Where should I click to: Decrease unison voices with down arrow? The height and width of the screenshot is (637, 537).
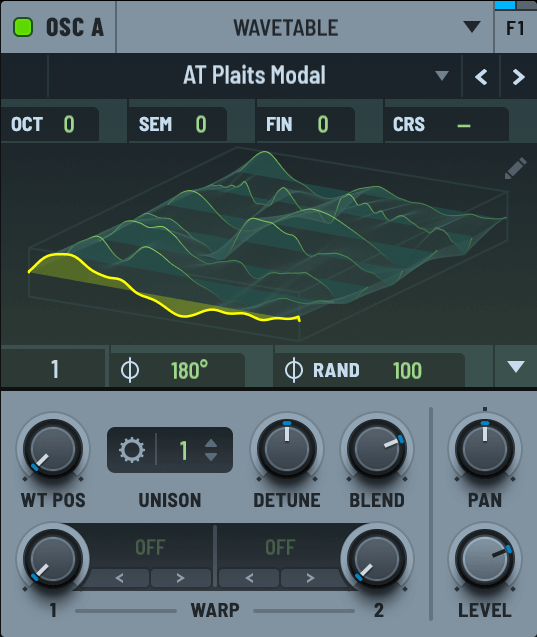coord(211,457)
